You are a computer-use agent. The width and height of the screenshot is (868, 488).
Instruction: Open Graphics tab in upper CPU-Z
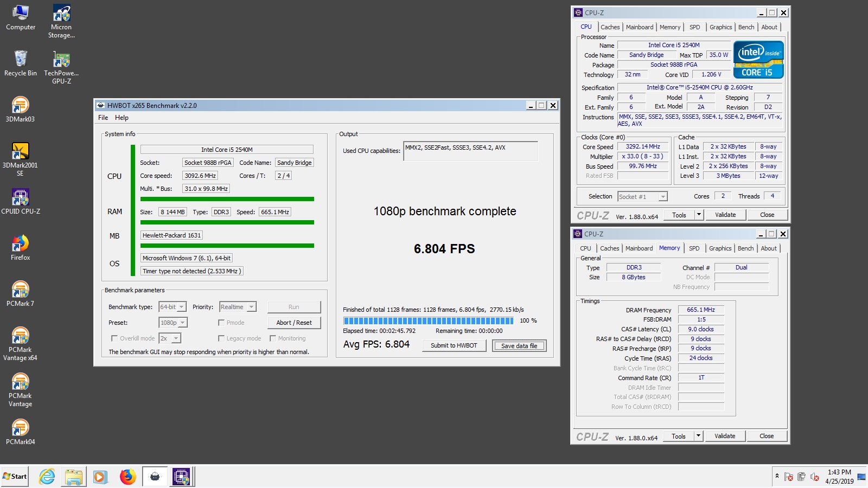point(720,27)
